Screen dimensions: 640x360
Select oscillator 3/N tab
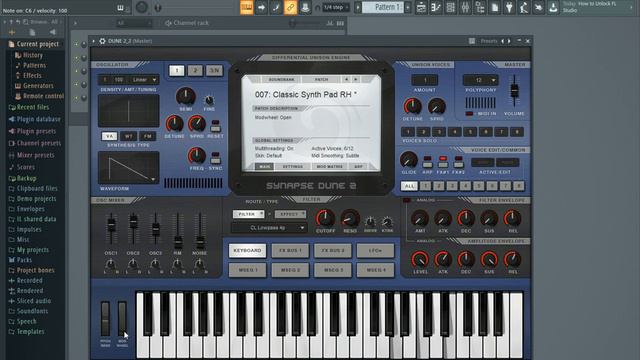coord(214,71)
